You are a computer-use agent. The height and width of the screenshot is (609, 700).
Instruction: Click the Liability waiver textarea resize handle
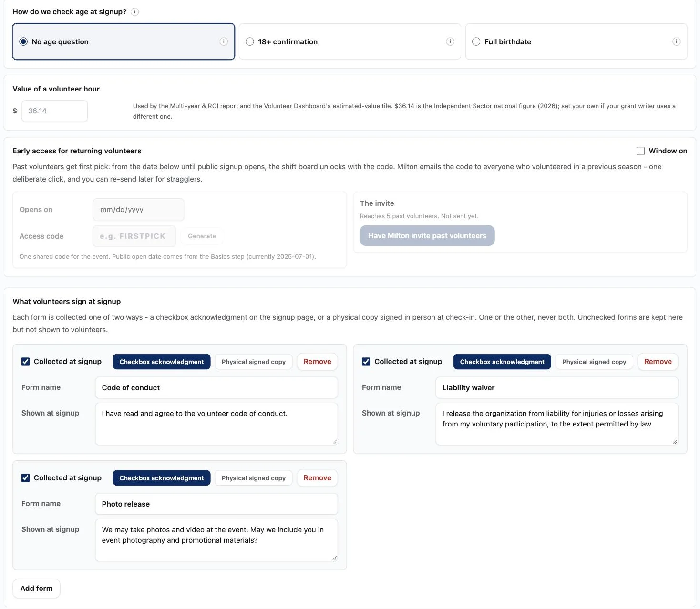(x=675, y=442)
